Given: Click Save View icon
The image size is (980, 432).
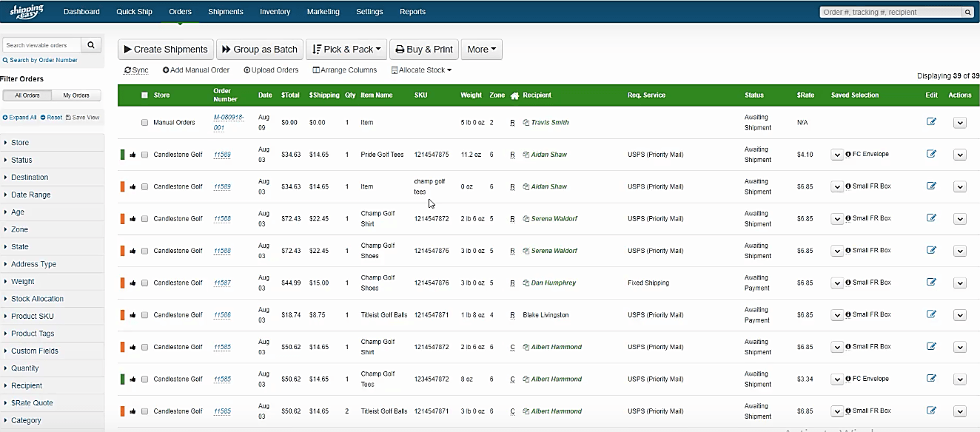Looking at the screenshot, I should click(69, 118).
